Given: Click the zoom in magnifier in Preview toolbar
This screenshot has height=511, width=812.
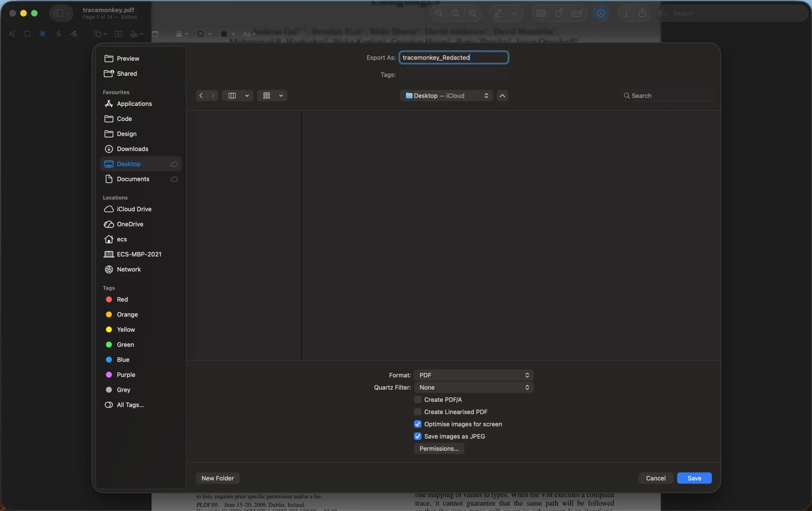Looking at the screenshot, I should [472, 13].
